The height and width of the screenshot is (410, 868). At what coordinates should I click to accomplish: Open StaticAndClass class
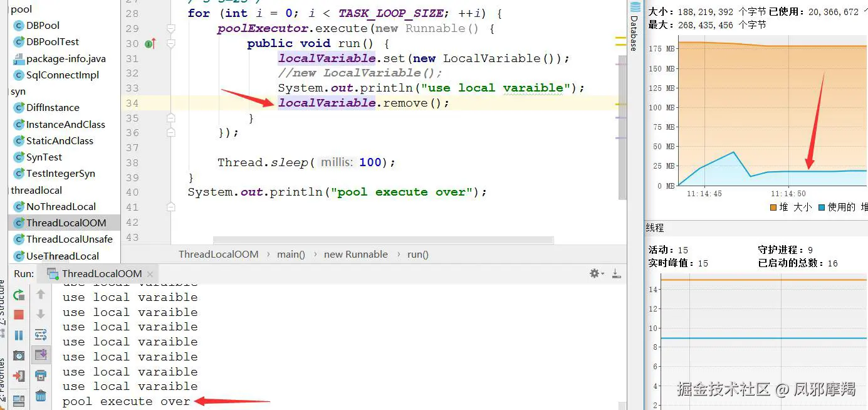[60, 141]
